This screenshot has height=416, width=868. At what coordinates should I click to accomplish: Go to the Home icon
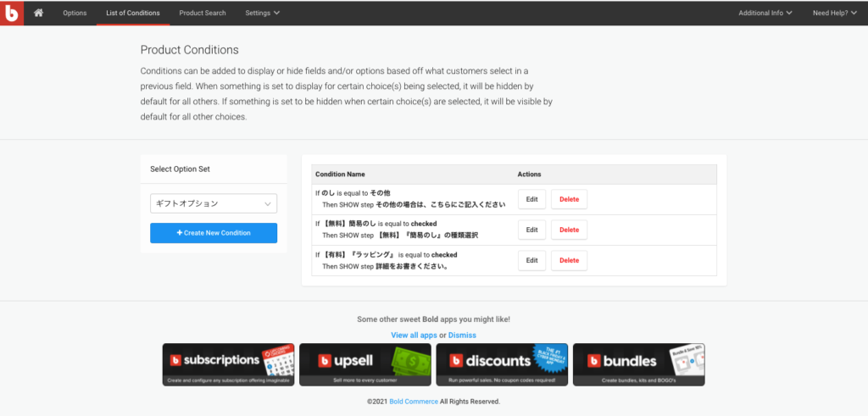coord(38,13)
